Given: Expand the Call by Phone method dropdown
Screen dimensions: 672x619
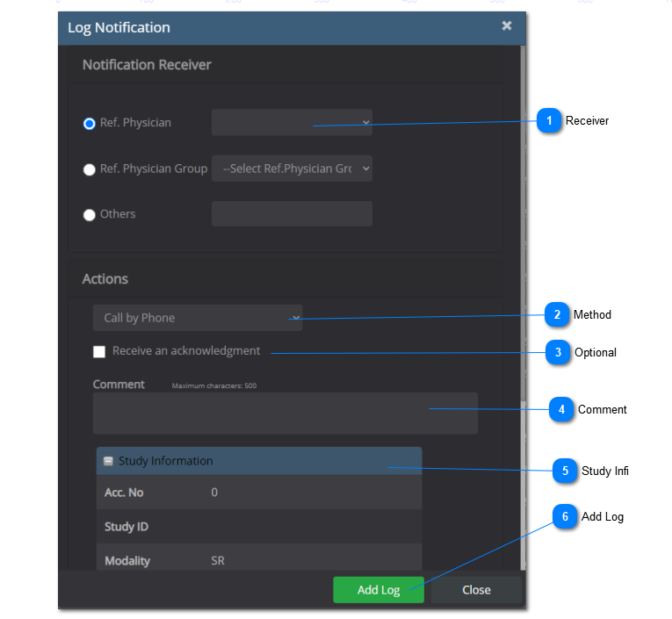Looking at the screenshot, I should pyautogui.click(x=198, y=318).
